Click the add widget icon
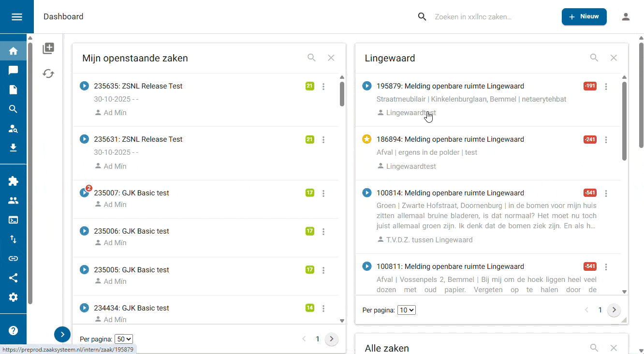The height and width of the screenshot is (354, 644). [48, 48]
